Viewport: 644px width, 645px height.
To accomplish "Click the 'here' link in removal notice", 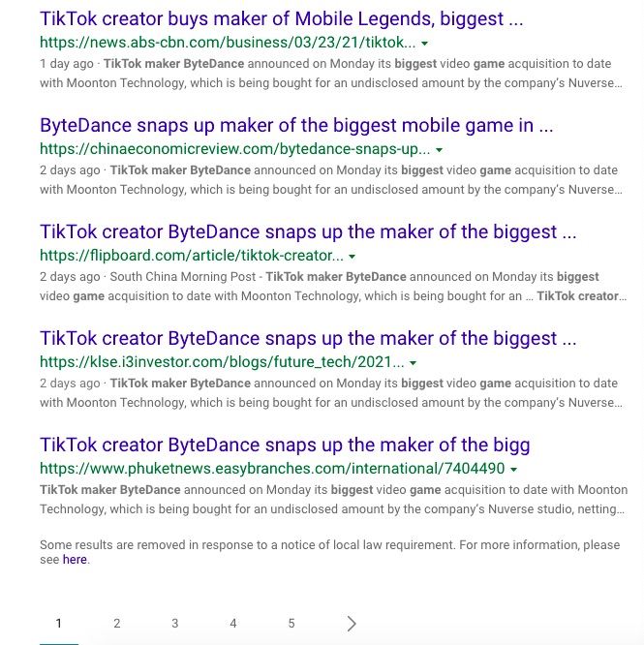I will (75, 560).
